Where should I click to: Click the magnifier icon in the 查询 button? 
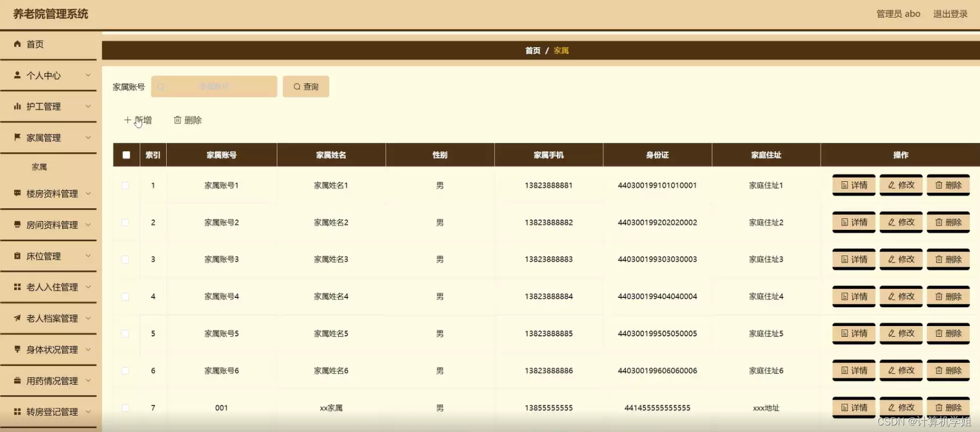[297, 86]
